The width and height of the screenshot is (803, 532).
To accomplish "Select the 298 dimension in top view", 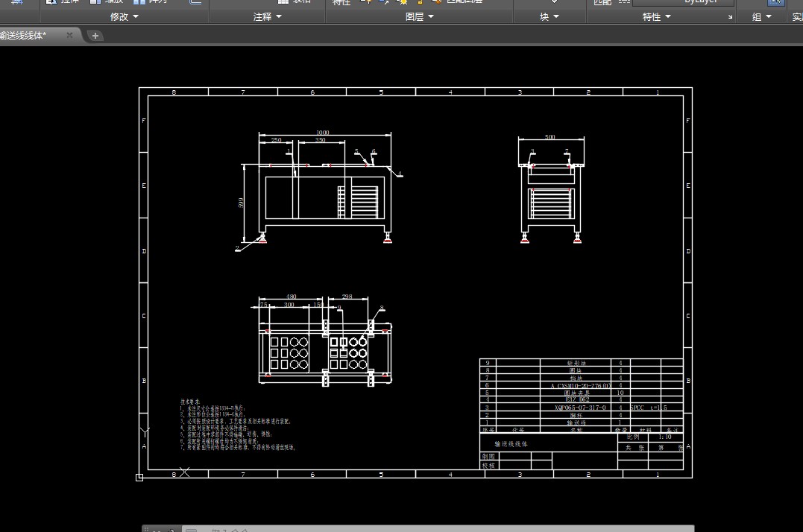I will point(347,297).
